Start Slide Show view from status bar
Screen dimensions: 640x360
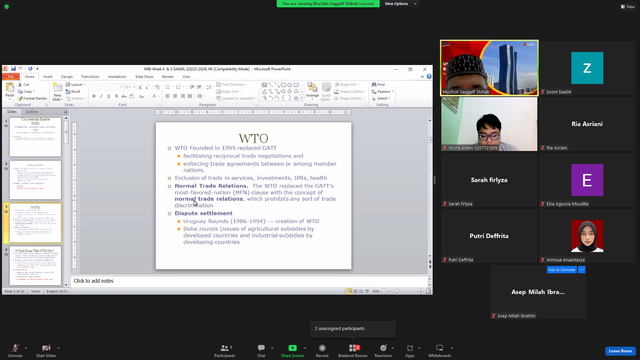(367, 291)
